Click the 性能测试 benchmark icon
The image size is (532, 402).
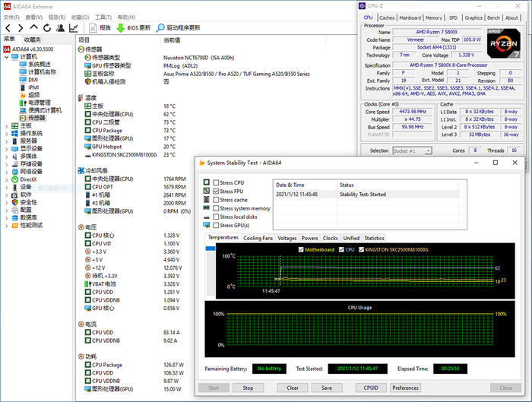[14, 225]
